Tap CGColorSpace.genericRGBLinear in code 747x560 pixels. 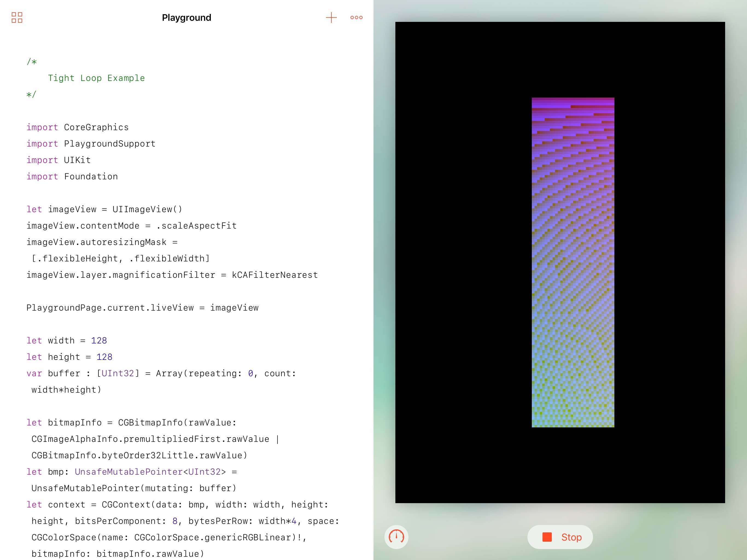[x=213, y=537]
